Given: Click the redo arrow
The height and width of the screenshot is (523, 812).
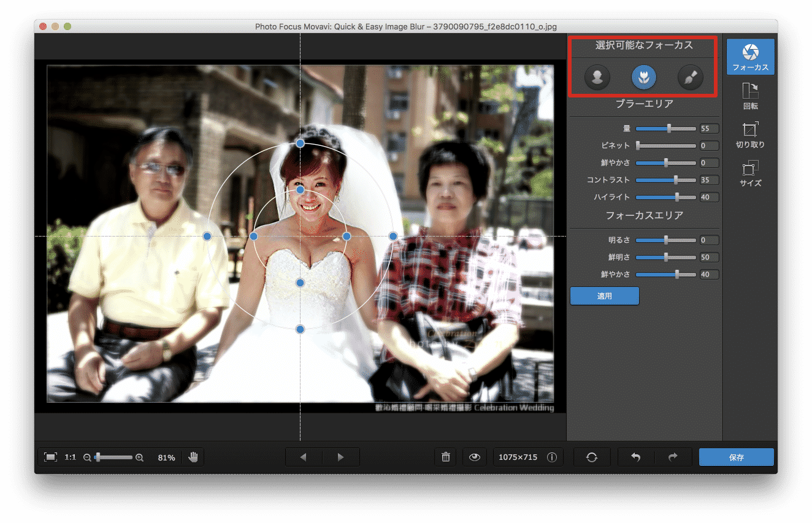Looking at the screenshot, I should point(673,457).
